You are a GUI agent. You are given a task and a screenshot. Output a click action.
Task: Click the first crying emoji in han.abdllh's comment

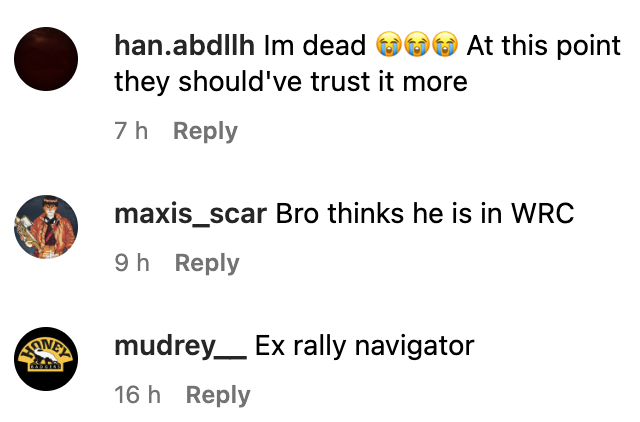388,44
